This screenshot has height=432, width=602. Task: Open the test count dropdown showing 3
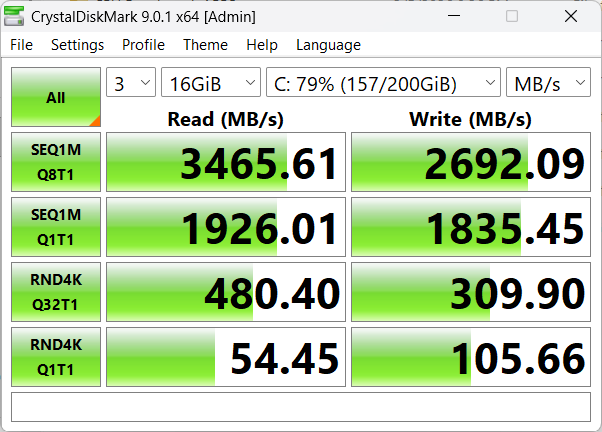point(131,83)
